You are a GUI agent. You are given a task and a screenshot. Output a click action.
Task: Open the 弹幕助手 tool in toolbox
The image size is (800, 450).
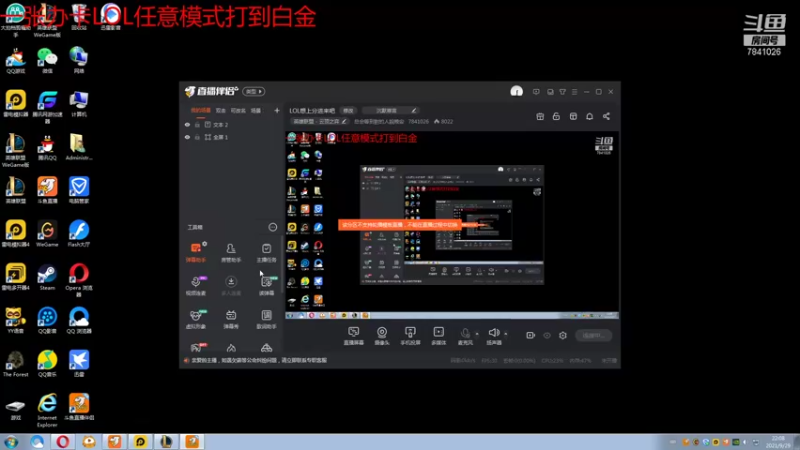[195, 252]
